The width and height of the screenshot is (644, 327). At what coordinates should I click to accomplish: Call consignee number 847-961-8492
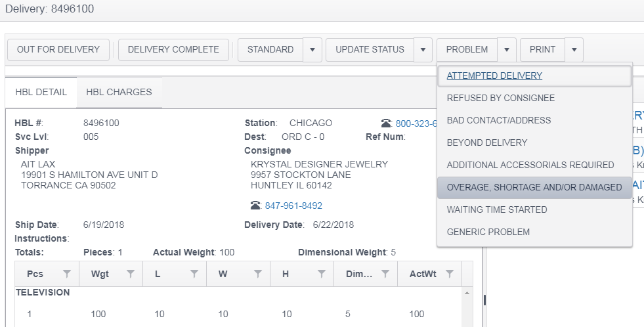point(293,206)
